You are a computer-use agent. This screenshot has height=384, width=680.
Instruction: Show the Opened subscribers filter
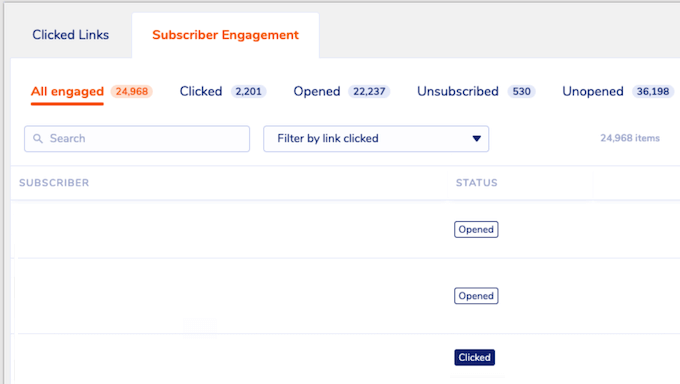tap(317, 92)
